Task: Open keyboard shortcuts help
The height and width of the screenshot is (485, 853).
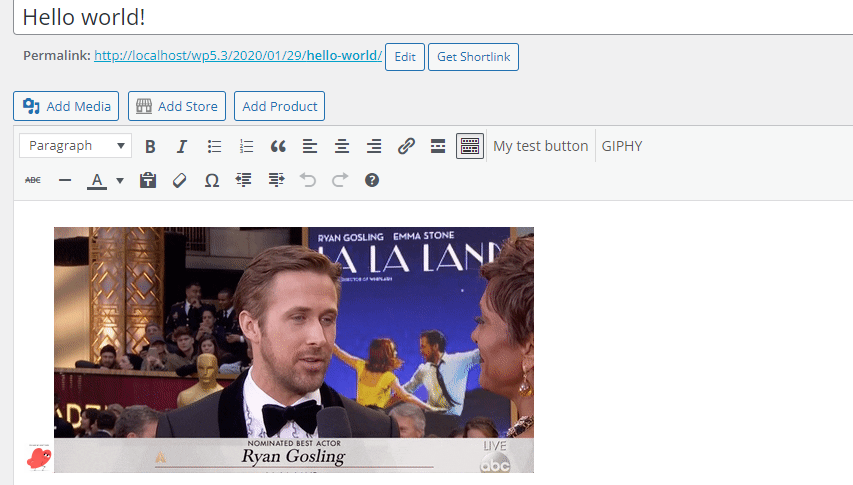Action: point(372,180)
